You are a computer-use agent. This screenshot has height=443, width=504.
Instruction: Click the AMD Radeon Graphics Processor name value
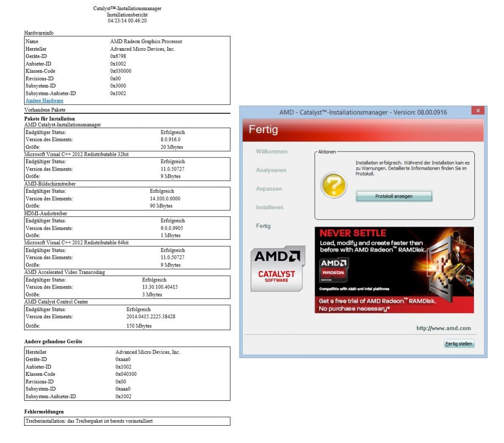(146, 41)
